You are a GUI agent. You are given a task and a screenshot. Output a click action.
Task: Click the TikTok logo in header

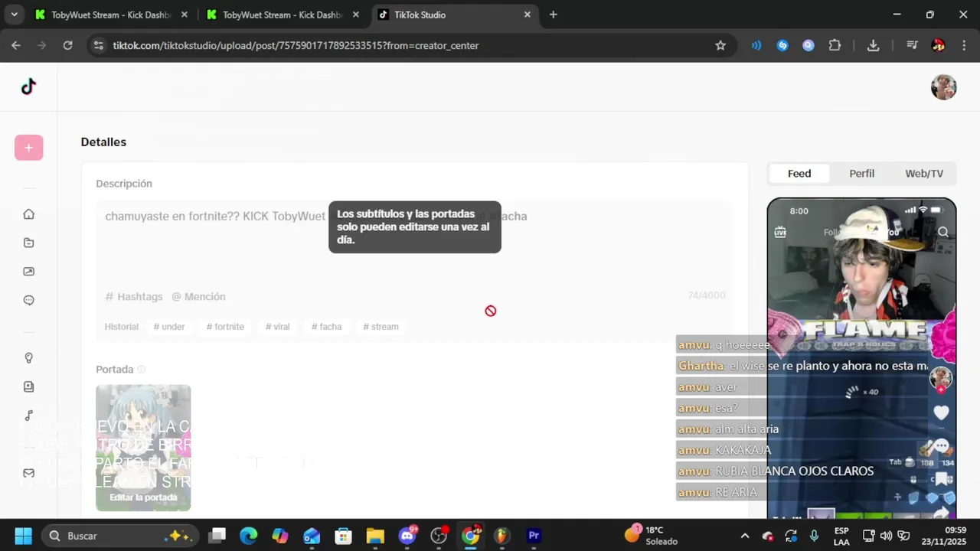click(28, 86)
